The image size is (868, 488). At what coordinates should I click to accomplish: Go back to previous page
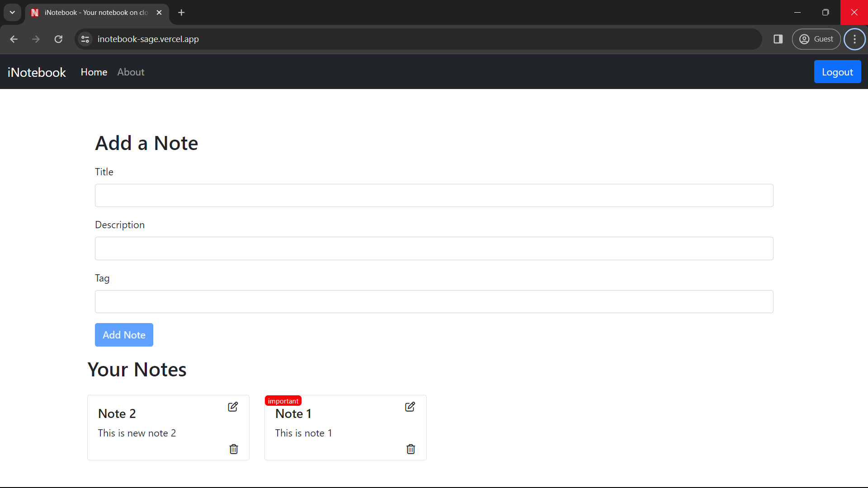pyautogui.click(x=14, y=39)
